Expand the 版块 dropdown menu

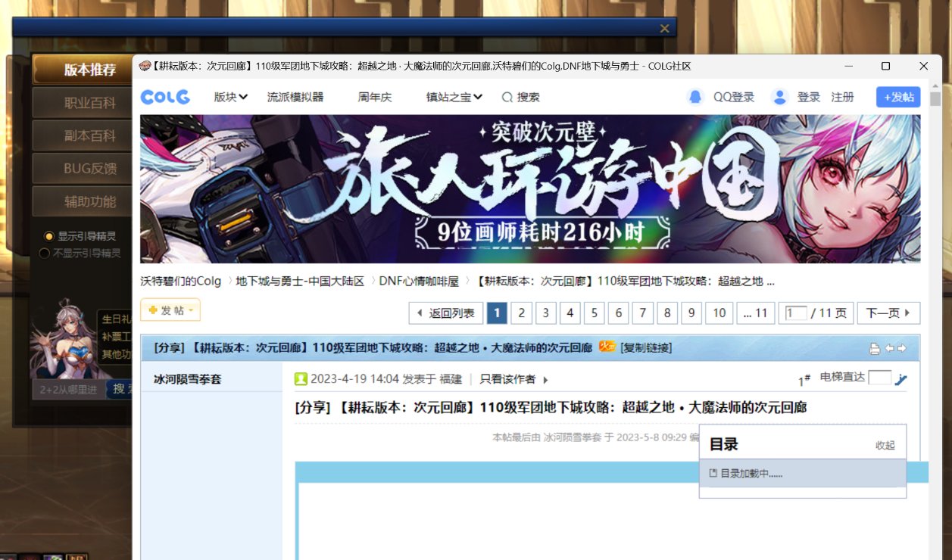tap(231, 97)
